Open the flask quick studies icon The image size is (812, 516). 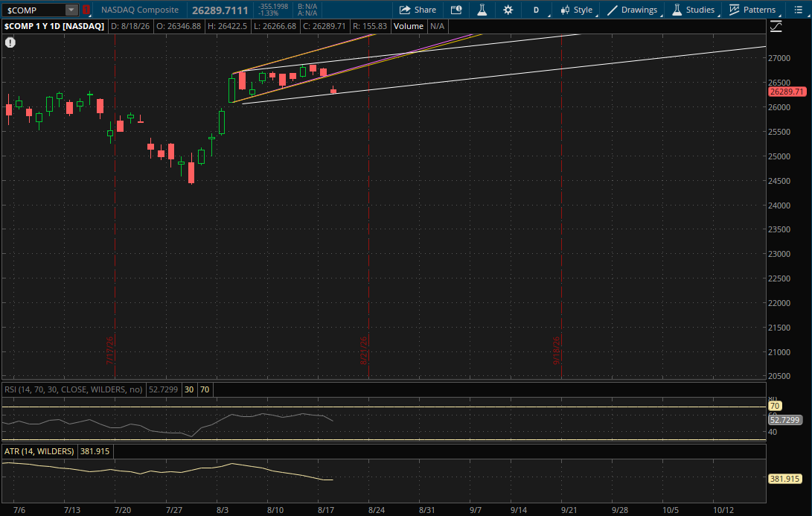(x=482, y=10)
